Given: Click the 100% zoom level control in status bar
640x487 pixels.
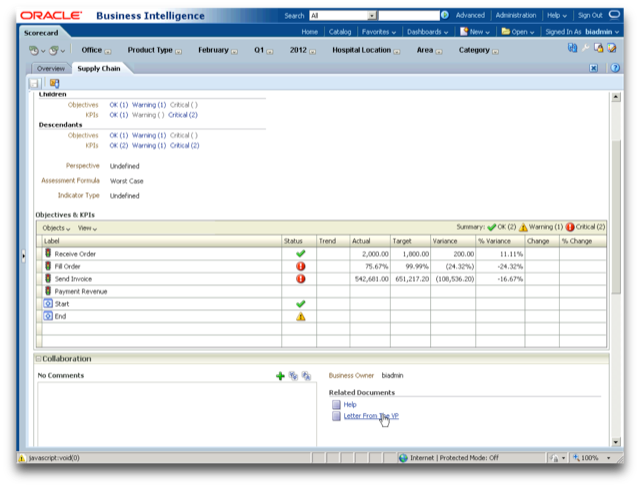Looking at the screenshot, I should 591,458.
